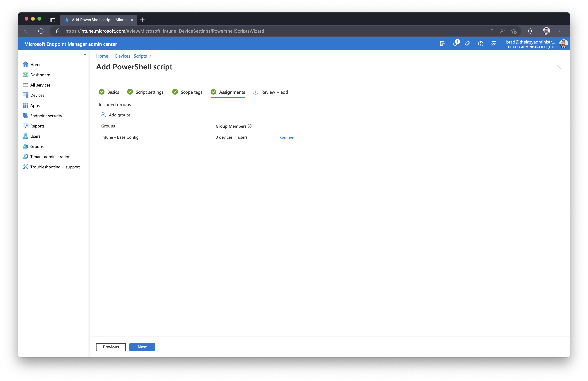The image size is (588, 381).
Task: Go back in the browser
Action: [x=27, y=31]
